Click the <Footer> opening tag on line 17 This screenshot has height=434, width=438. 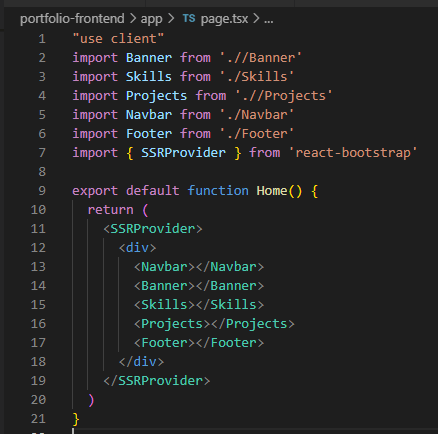click(x=164, y=343)
